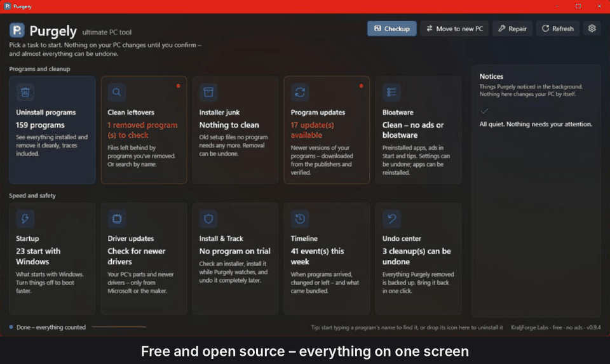Click the Clean leftovers magnifier icon
This screenshot has width=610, height=364.
tap(117, 92)
